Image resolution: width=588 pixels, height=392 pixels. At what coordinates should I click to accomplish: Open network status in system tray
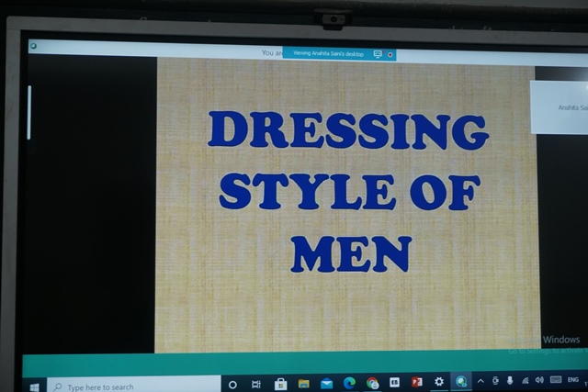pos(526,380)
